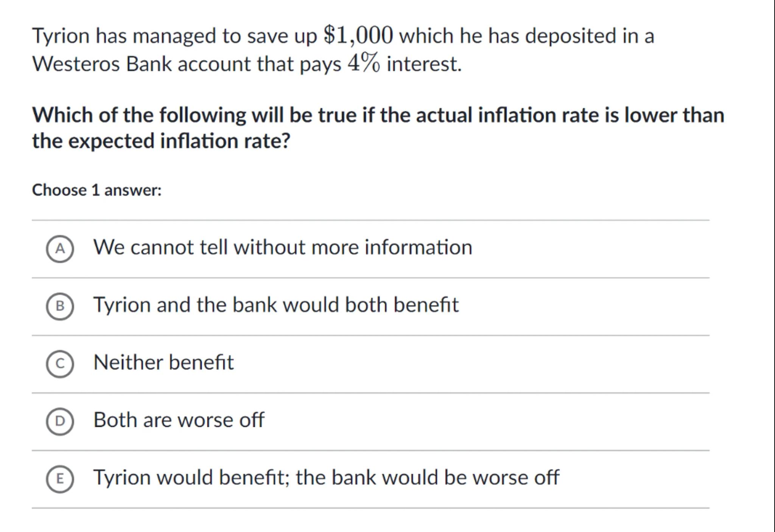The width and height of the screenshot is (775, 532).
Task: Click the 4% interest figure
Action: (x=363, y=63)
